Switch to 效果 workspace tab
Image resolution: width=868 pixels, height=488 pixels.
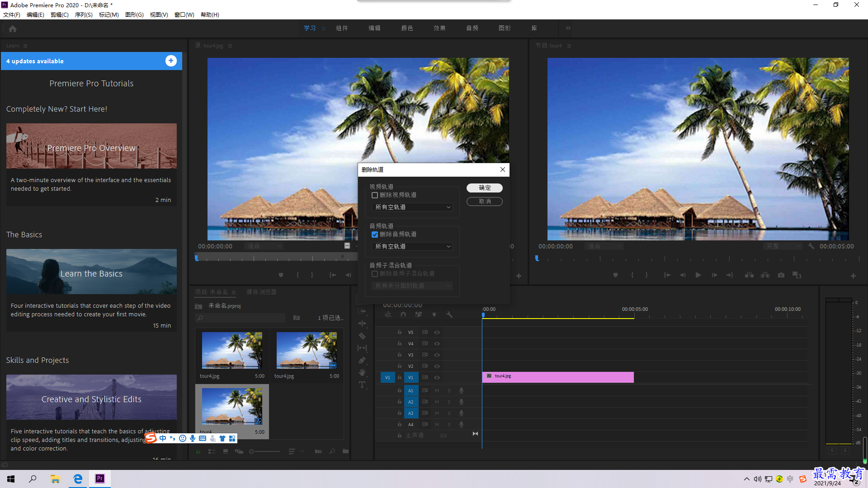[439, 28]
